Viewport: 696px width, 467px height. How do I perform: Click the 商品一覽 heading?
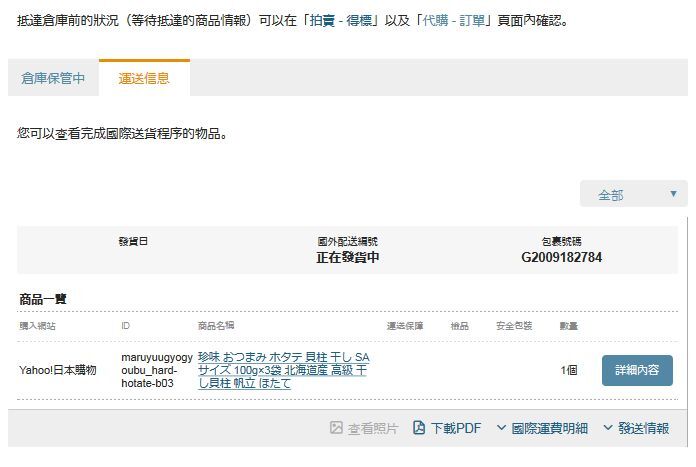tap(43, 299)
